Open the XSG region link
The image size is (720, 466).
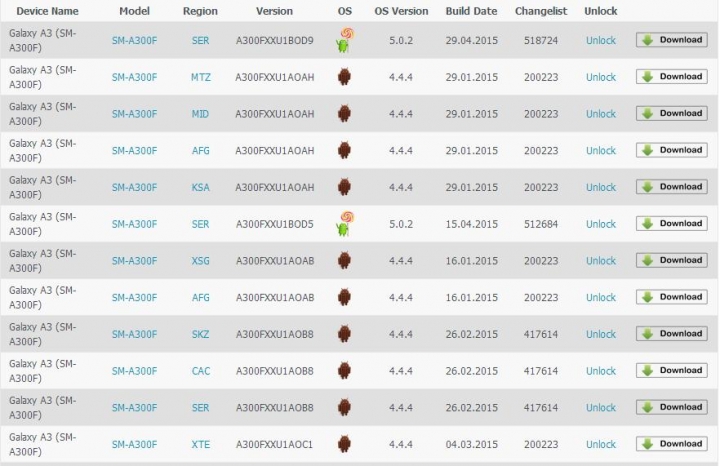(x=200, y=261)
